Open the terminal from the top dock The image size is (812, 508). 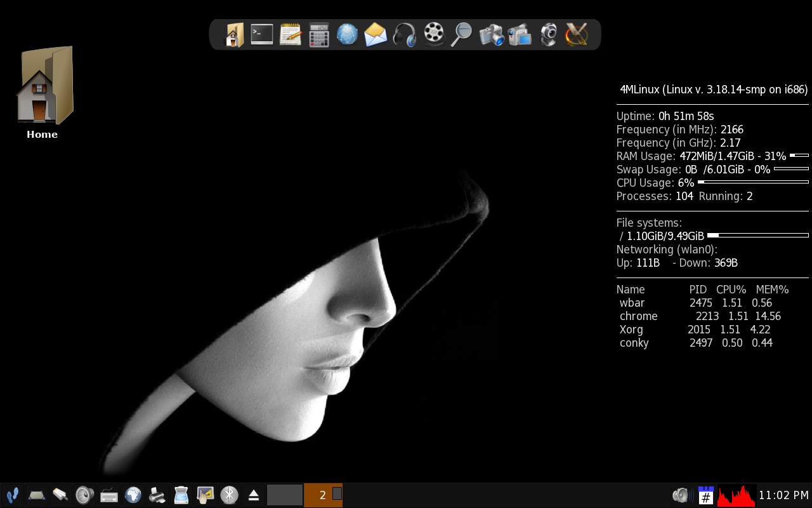pyautogui.click(x=262, y=34)
